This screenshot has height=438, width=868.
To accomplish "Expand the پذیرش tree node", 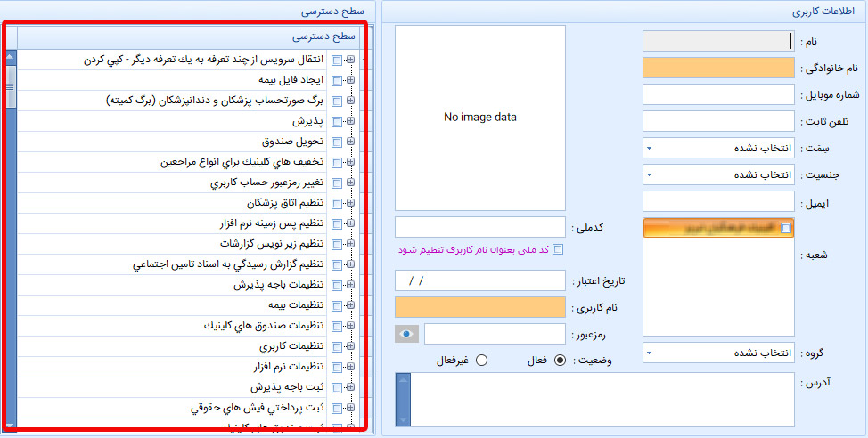I will (350, 121).
